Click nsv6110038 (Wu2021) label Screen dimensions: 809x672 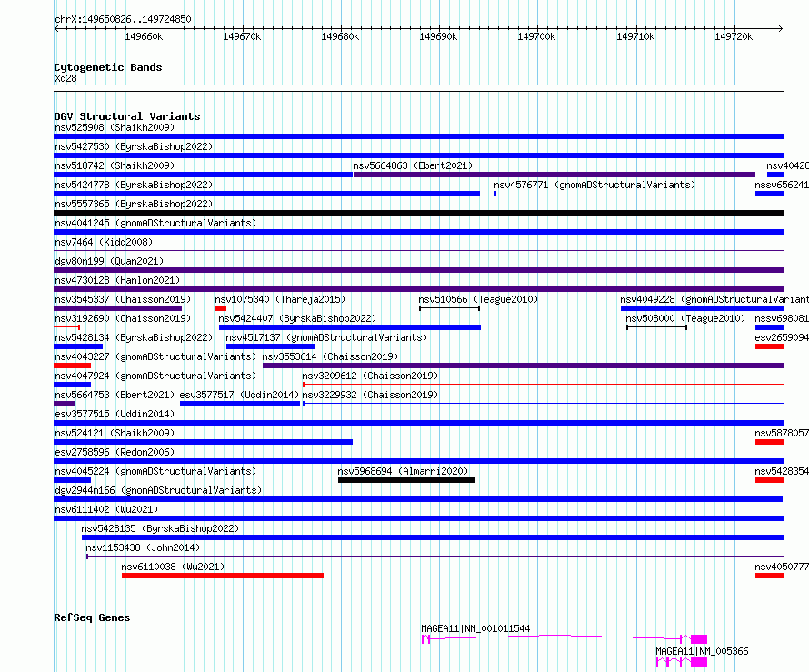173,567
